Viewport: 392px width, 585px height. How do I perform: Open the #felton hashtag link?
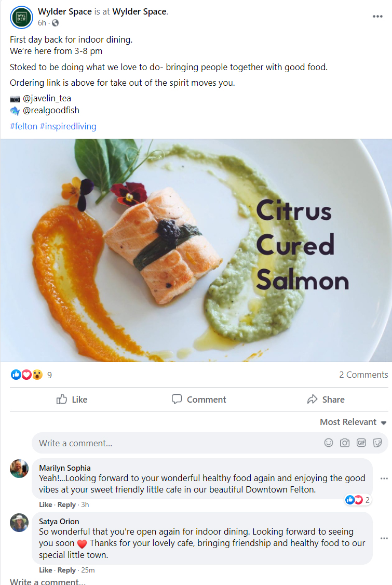(23, 126)
